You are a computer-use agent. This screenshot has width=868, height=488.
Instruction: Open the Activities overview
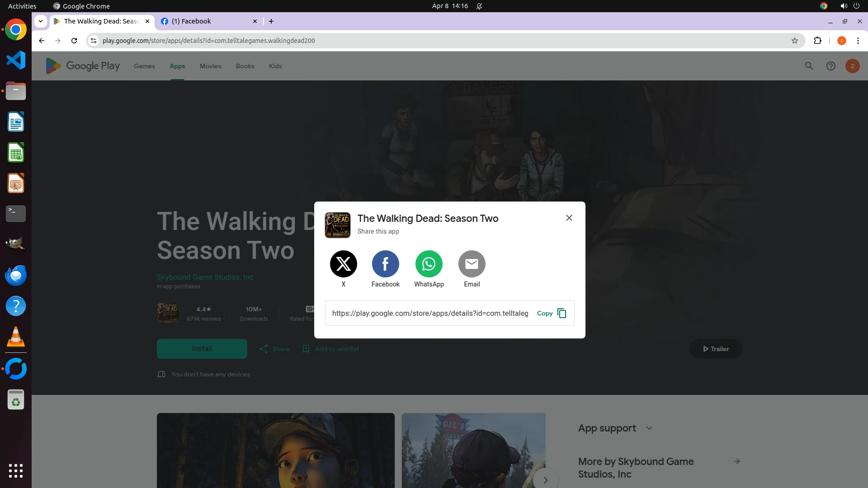pyautogui.click(x=22, y=6)
